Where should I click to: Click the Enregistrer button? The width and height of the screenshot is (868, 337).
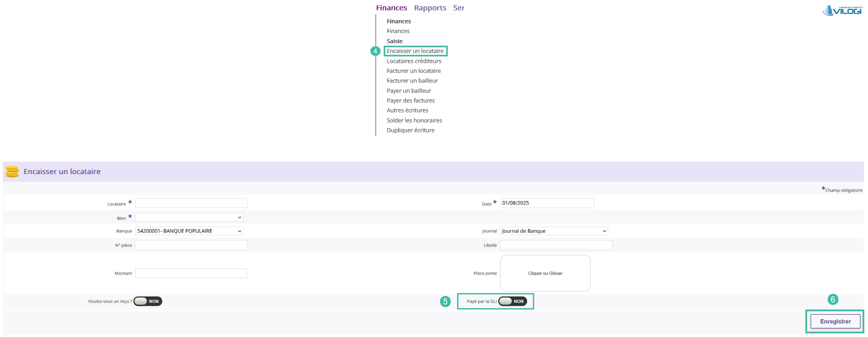835,322
